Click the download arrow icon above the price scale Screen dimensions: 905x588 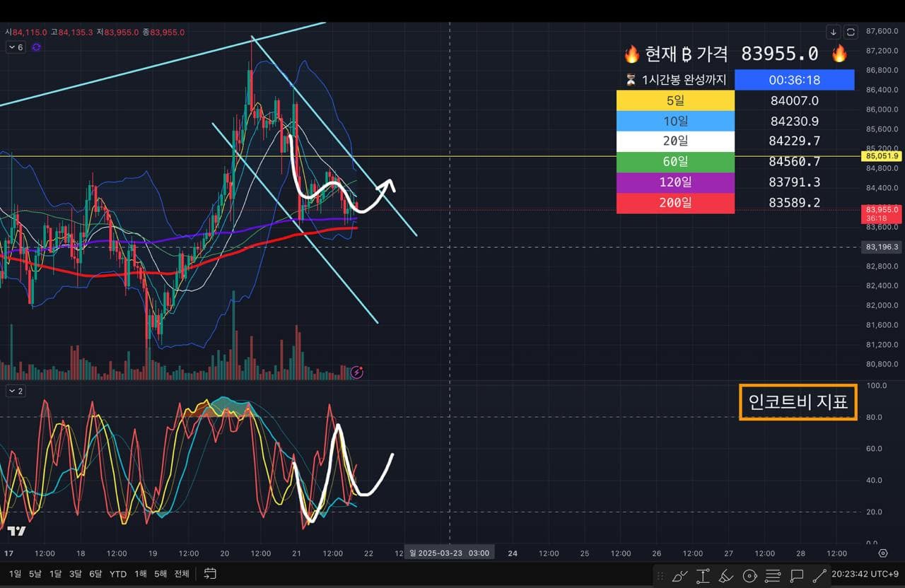click(833, 32)
